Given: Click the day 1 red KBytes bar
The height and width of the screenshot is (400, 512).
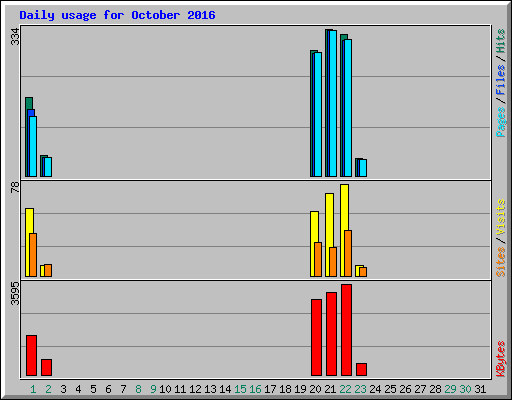Looking at the screenshot, I should click(31, 356).
